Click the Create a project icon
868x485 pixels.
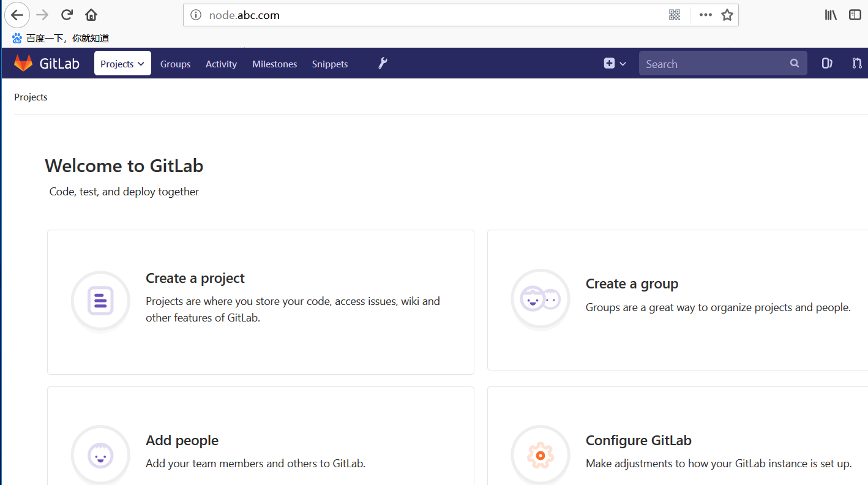point(101,301)
